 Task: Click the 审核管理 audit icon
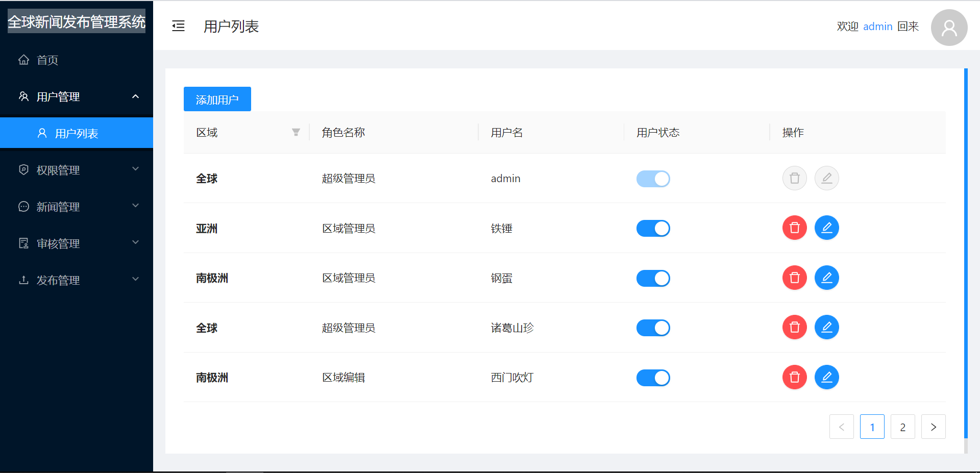(x=23, y=243)
